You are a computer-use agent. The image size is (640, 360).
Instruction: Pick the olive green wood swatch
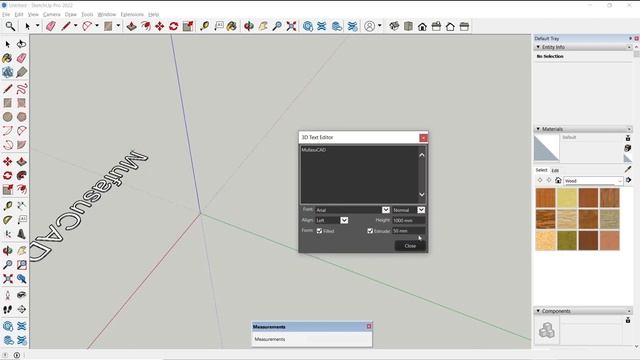coord(567,240)
